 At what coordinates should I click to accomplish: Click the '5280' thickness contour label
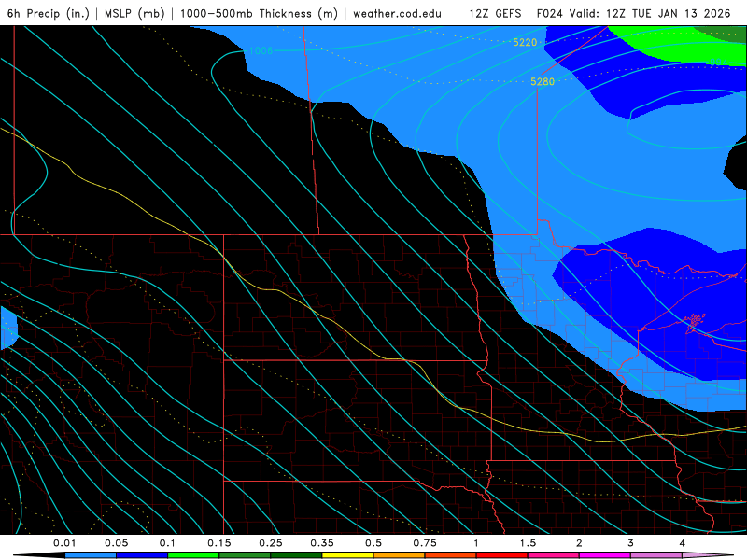coord(543,82)
